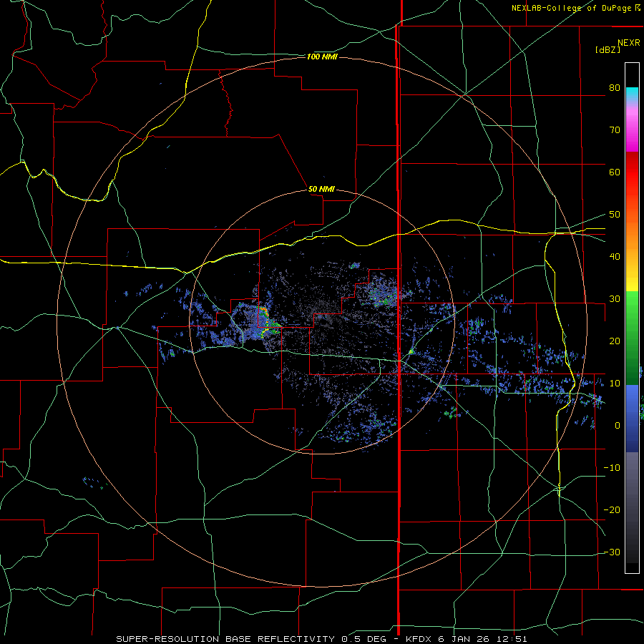Click the KFDX station identifier
This screenshot has height=644, width=644.
click(419, 639)
